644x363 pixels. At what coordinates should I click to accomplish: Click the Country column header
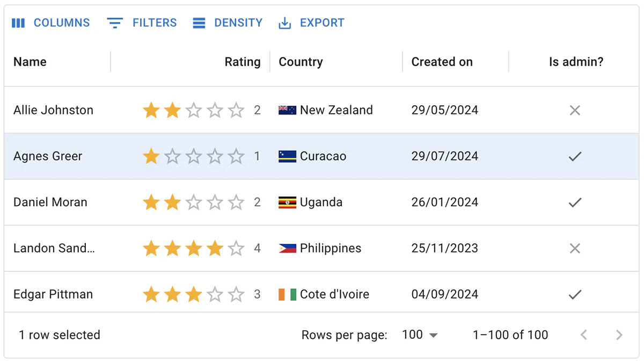[301, 62]
